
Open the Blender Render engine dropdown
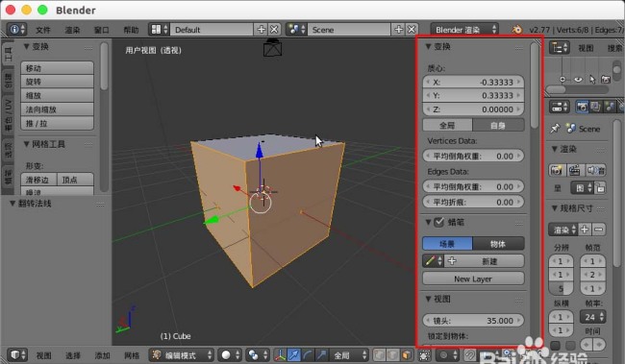pos(464,30)
